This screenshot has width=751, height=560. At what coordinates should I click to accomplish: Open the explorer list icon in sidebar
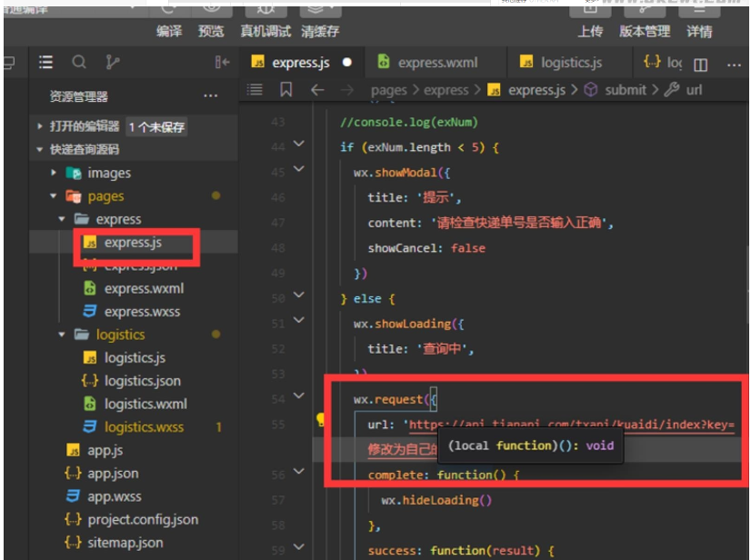coord(46,63)
